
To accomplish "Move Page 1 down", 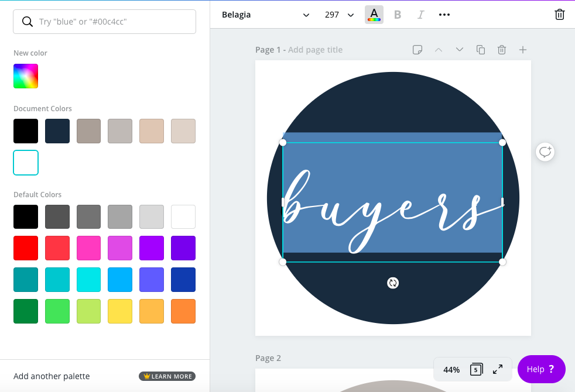I will (460, 50).
